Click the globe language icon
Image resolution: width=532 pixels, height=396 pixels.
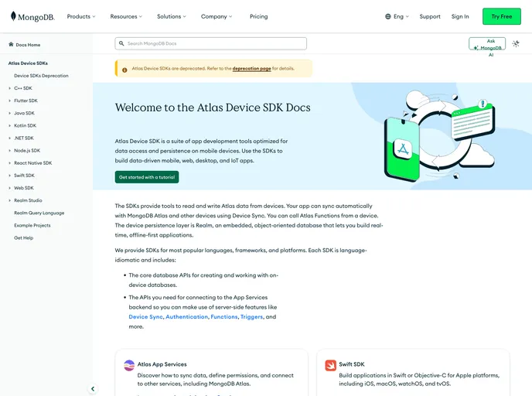[388, 16]
